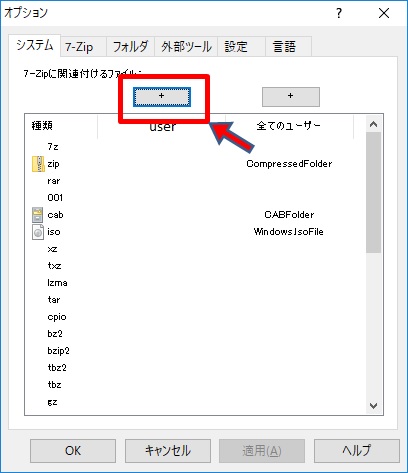
Task: Select the xz row in the list
Action: (x=195, y=249)
